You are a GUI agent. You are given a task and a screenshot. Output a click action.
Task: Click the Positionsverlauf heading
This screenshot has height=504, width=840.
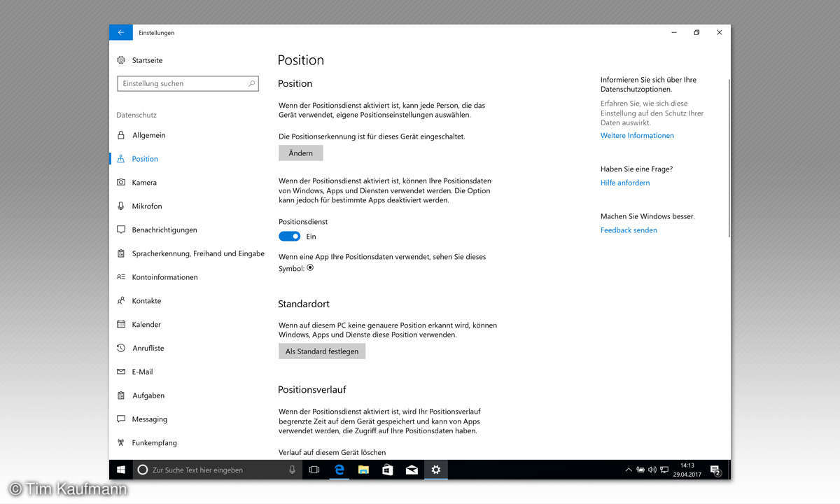312,389
